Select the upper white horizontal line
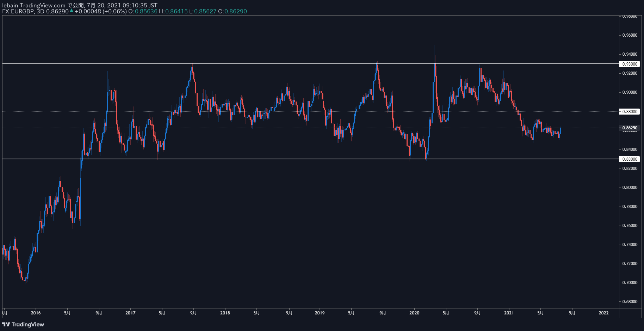 pyautogui.click(x=310, y=64)
